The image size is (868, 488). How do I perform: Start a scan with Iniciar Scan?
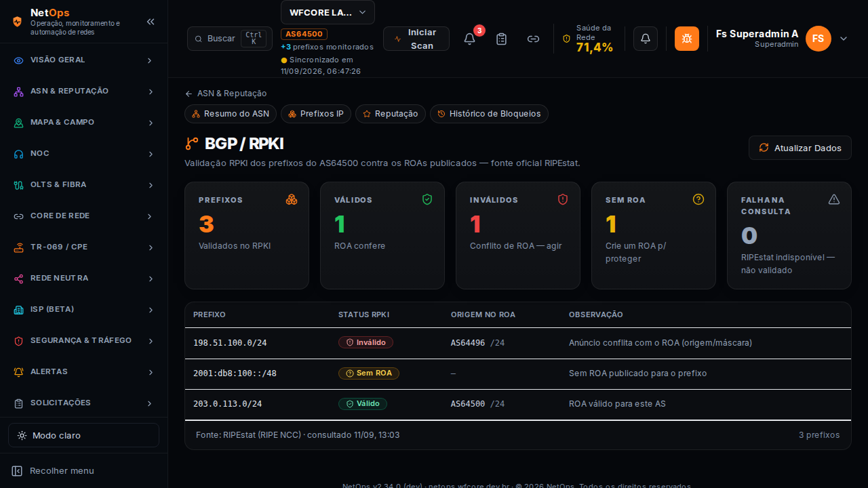click(416, 39)
